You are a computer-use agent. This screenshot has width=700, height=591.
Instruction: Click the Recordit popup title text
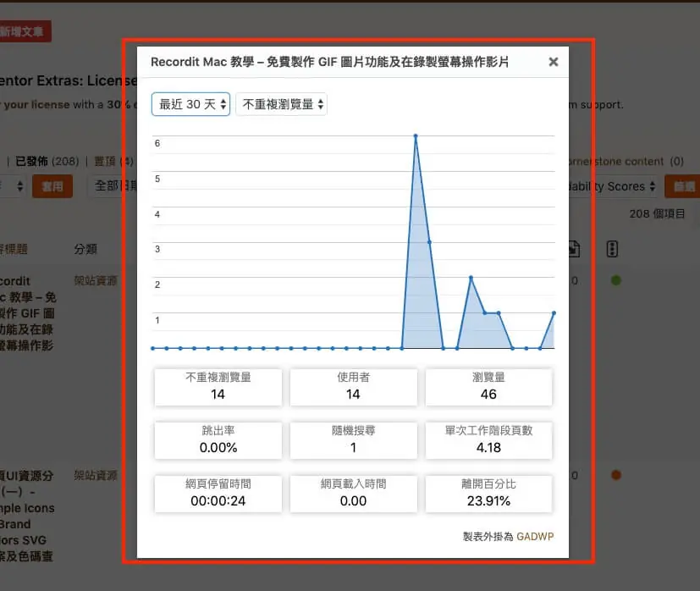click(329, 62)
